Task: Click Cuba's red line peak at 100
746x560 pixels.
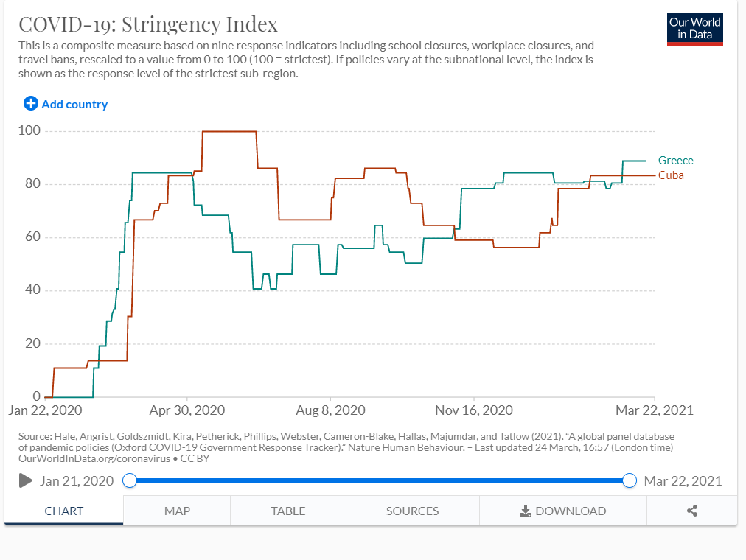Action: click(229, 131)
